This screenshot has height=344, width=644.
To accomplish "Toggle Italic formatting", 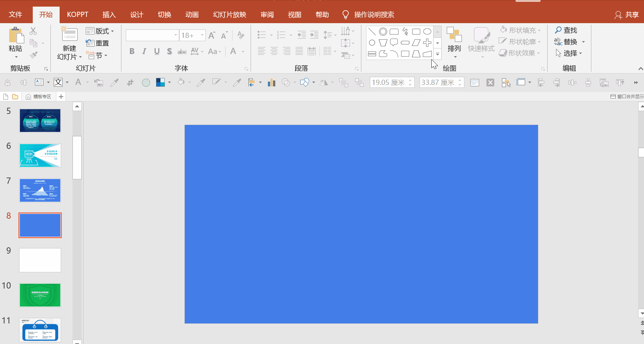I will pos(144,51).
